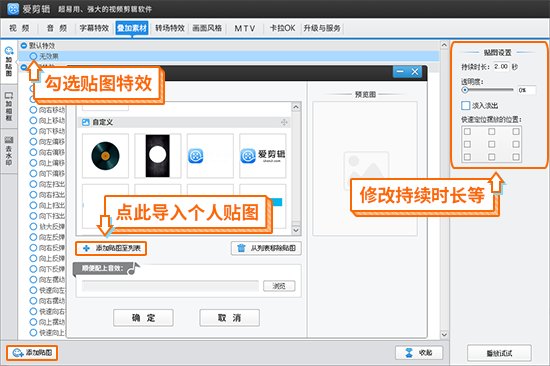
Task: Open the 字幕特效 tab
Action: [94, 28]
